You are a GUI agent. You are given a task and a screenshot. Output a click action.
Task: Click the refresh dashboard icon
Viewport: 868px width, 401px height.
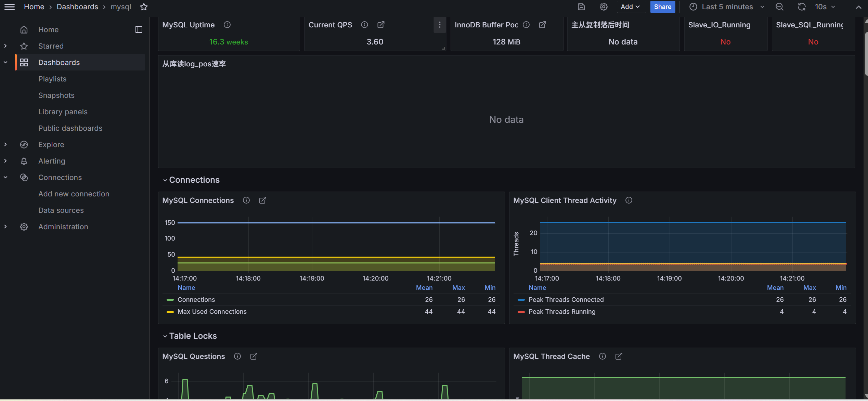pos(801,7)
